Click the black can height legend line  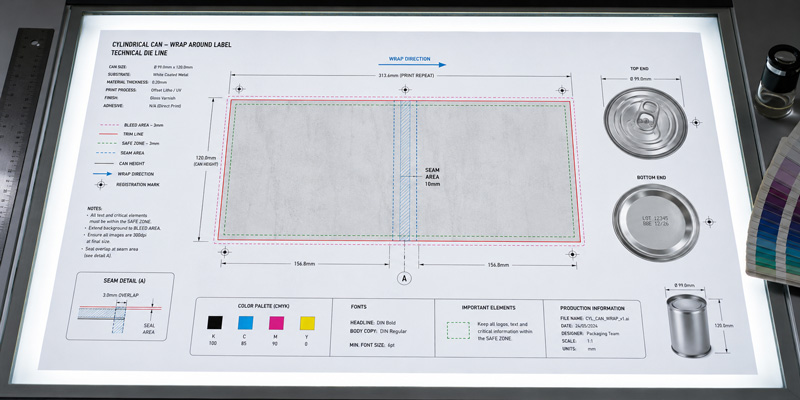click(x=105, y=163)
